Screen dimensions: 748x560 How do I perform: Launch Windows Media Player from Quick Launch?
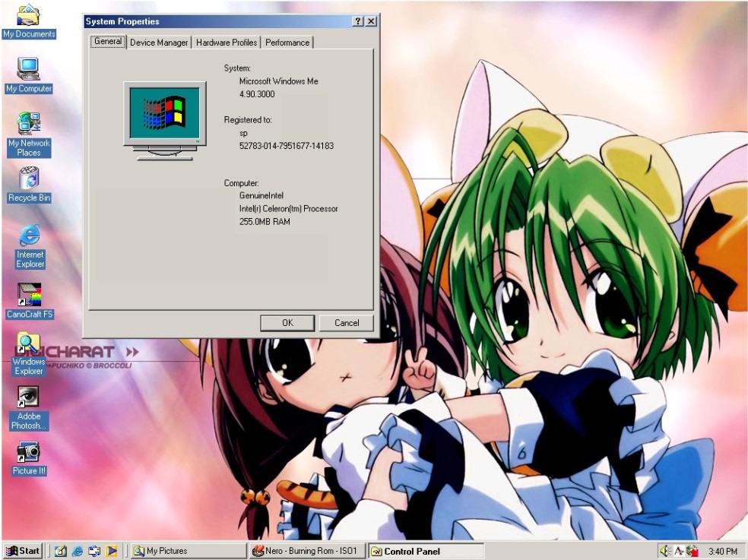coord(111,551)
